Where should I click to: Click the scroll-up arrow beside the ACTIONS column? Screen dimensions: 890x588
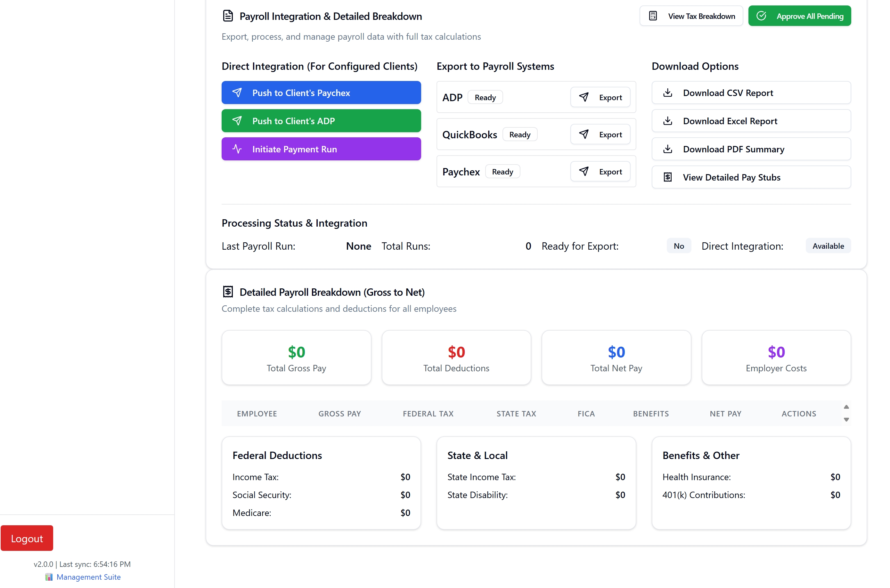(x=846, y=407)
